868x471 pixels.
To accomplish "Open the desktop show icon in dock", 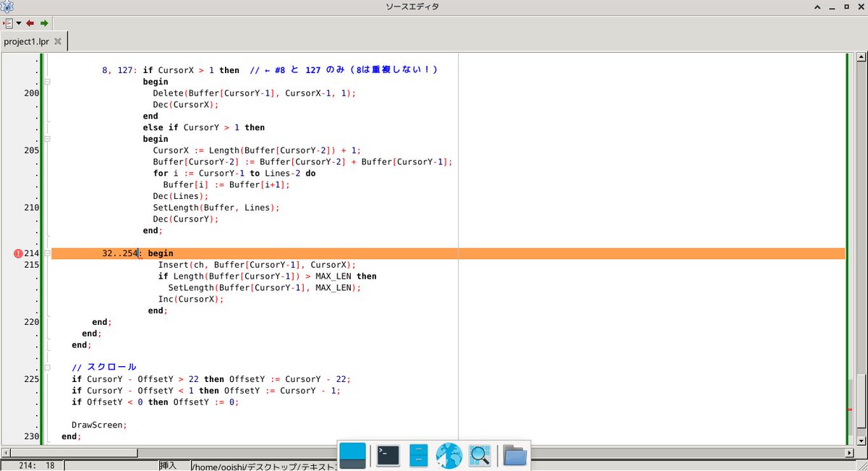I will (353, 455).
